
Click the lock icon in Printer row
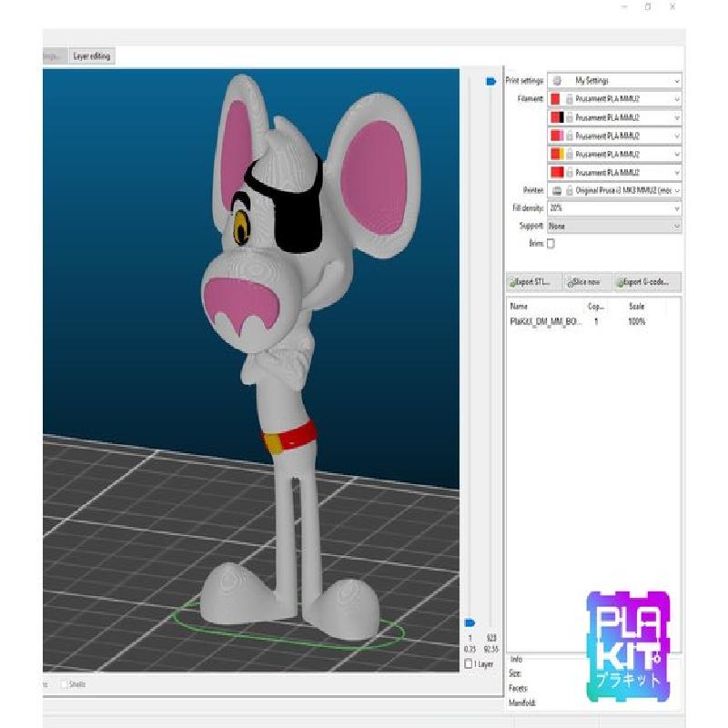pyautogui.click(x=570, y=190)
